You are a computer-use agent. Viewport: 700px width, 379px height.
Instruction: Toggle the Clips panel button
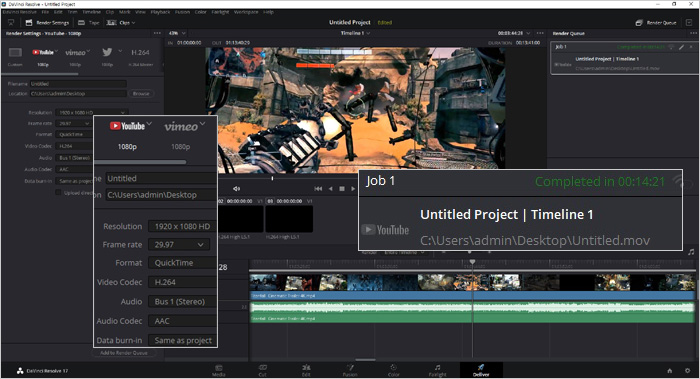[118, 23]
